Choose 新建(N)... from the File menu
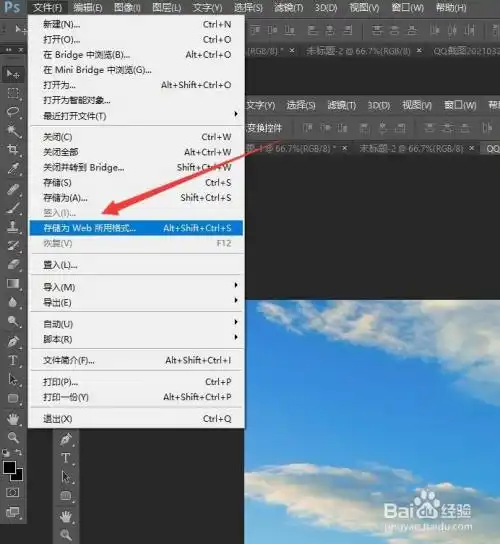The height and width of the screenshot is (544, 500). coord(137,24)
